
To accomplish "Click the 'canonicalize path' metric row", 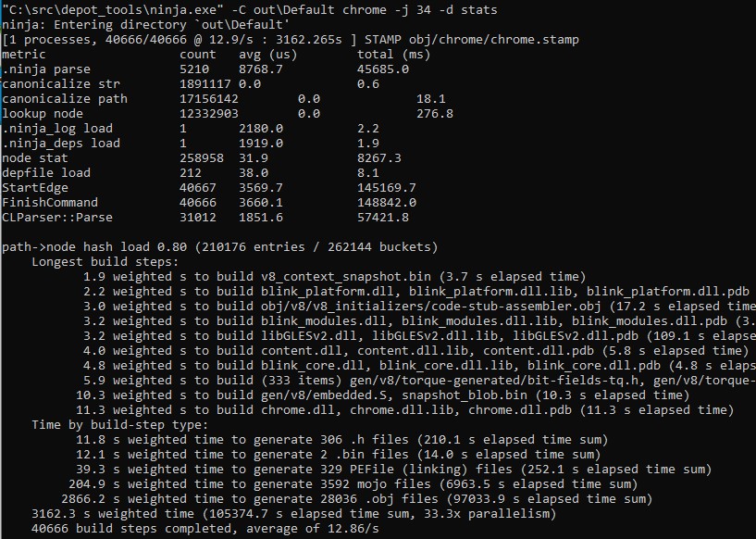I will tap(65, 99).
